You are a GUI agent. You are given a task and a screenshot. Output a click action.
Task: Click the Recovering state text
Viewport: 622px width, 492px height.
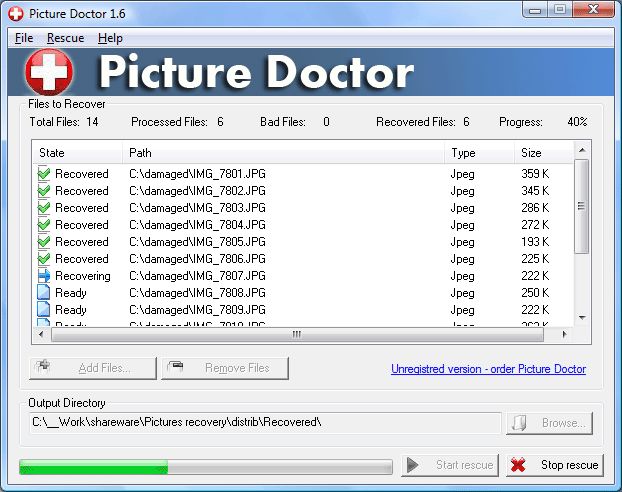tap(83, 276)
